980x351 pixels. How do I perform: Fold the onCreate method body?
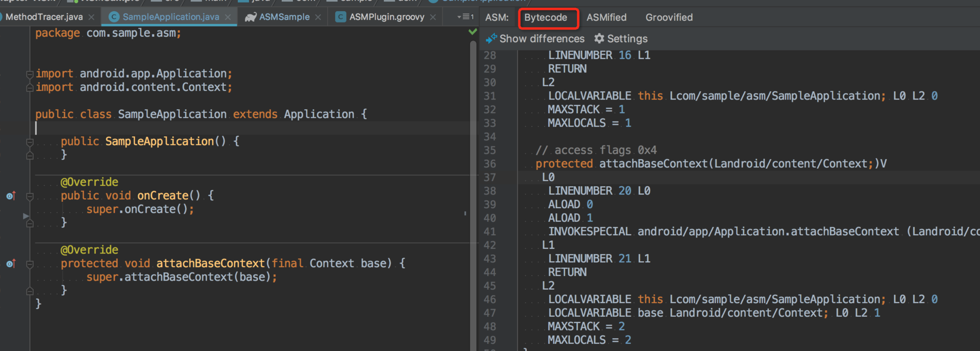pos(30,196)
